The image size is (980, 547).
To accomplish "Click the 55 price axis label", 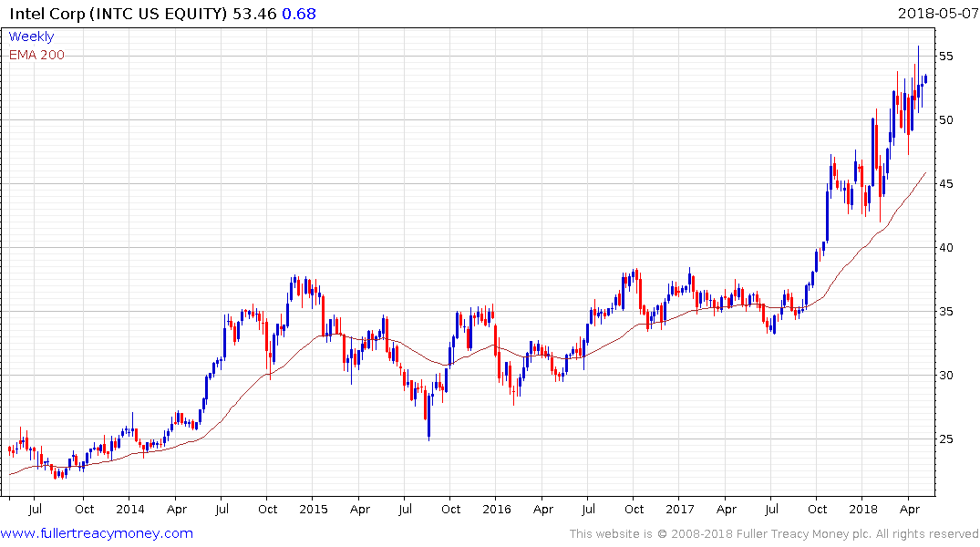I will pyautogui.click(x=945, y=57).
